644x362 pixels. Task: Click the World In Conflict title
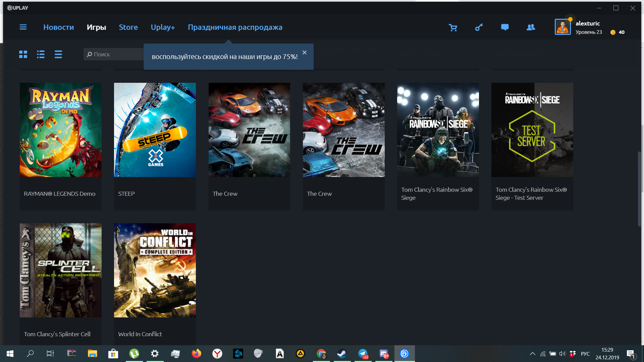pos(140,334)
